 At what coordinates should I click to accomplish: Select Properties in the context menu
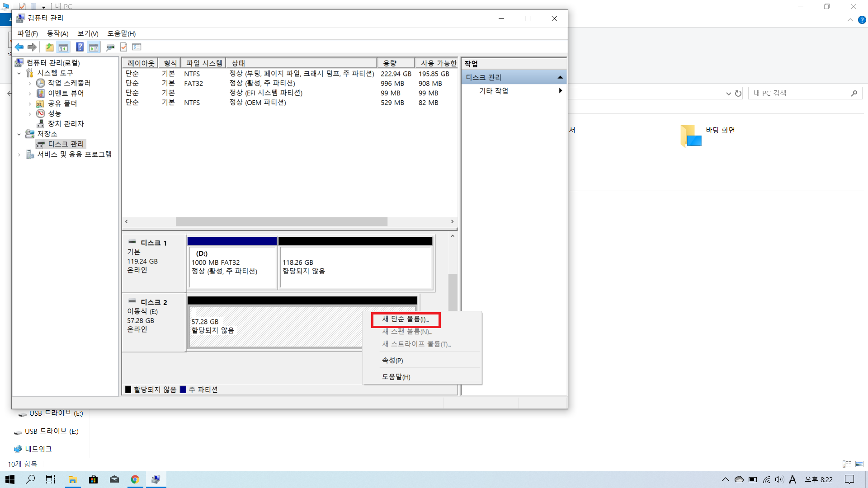[x=392, y=360]
